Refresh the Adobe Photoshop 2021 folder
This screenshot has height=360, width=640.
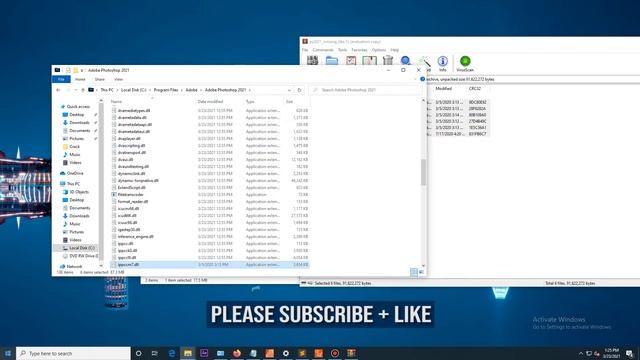[299, 90]
